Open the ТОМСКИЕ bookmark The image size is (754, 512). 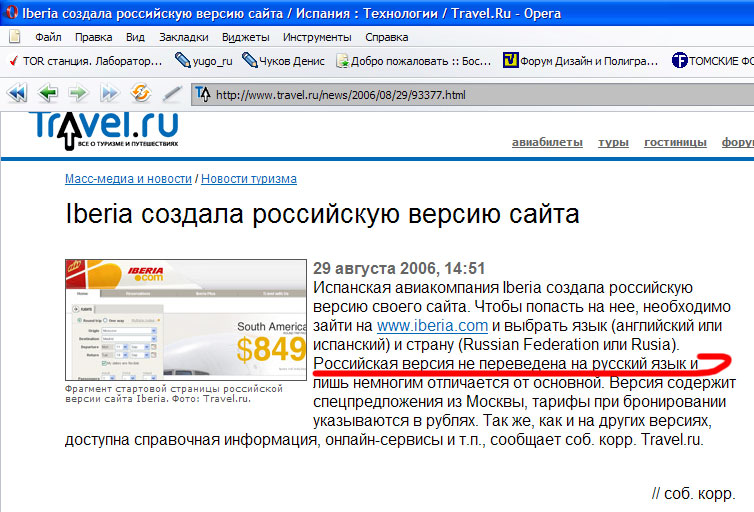point(712,61)
